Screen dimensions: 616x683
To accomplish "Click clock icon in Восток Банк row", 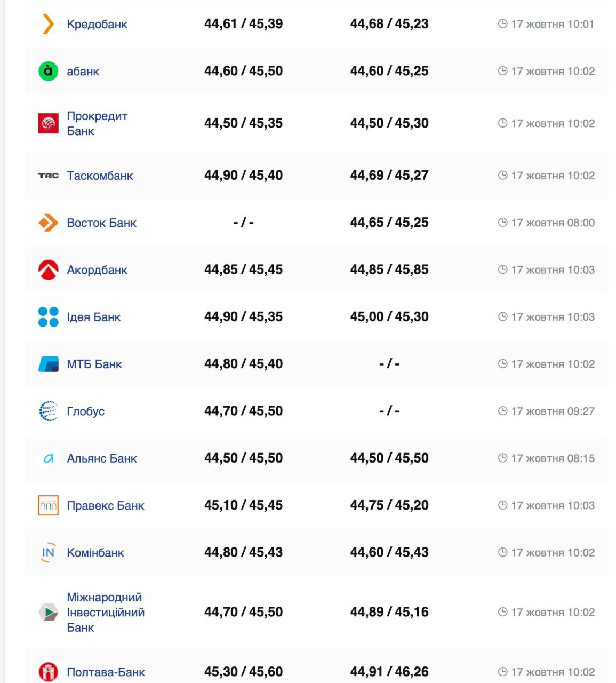I will (502, 223).
